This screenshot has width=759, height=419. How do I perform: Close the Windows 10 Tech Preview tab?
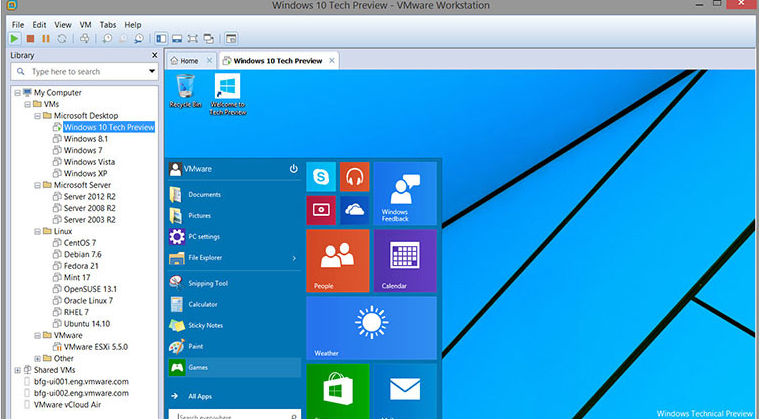(332, 60)
